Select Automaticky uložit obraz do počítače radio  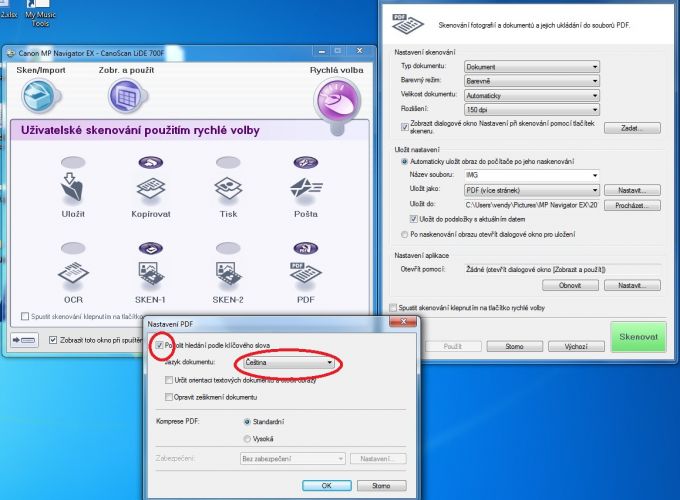tap(404, 162)
